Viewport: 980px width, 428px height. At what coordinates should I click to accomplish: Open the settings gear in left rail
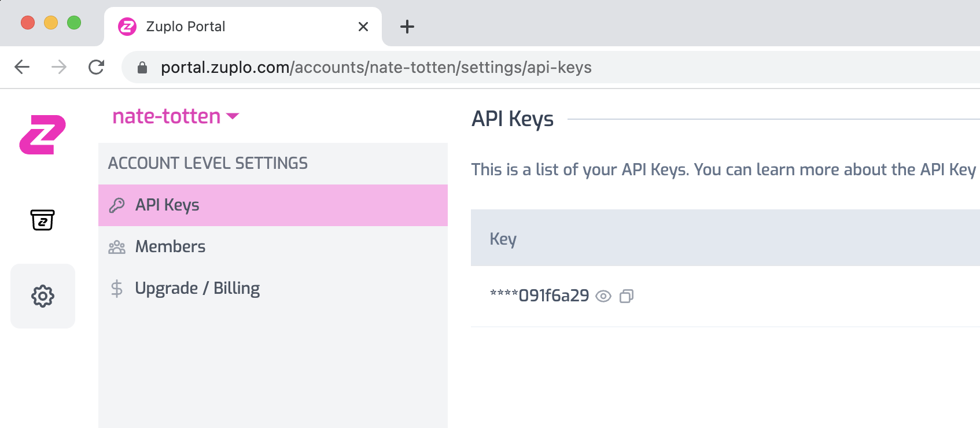tap(43, 296)
